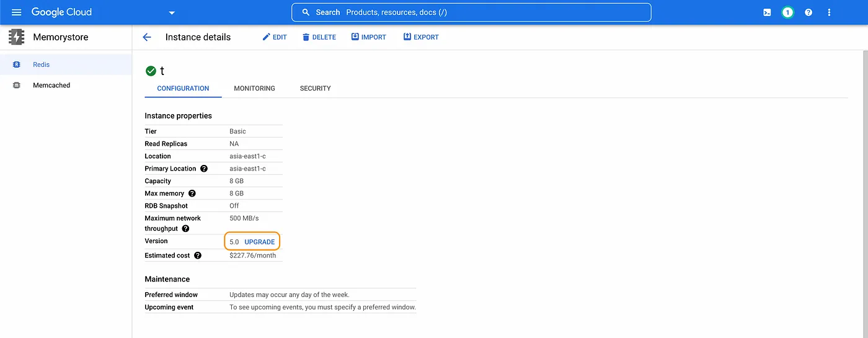Click the UPGRADE link next to version 5.0

pyautogui.click(x=259, y=242)
